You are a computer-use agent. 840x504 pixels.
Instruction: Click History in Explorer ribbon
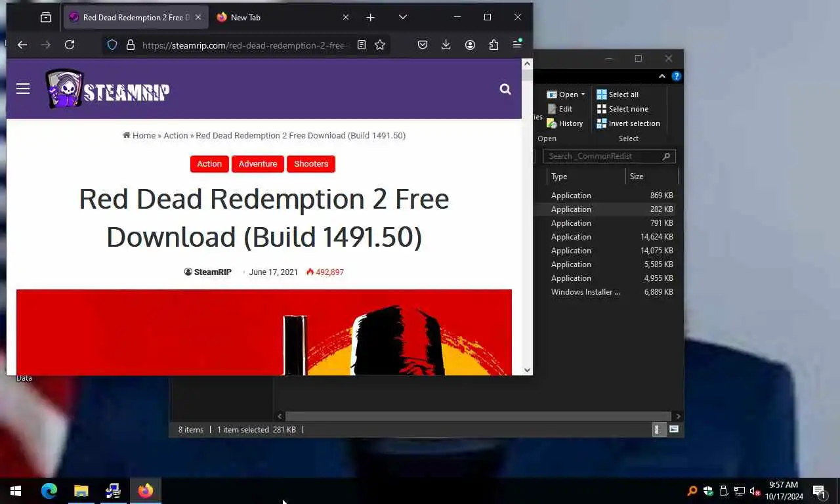tap(565, 123)
